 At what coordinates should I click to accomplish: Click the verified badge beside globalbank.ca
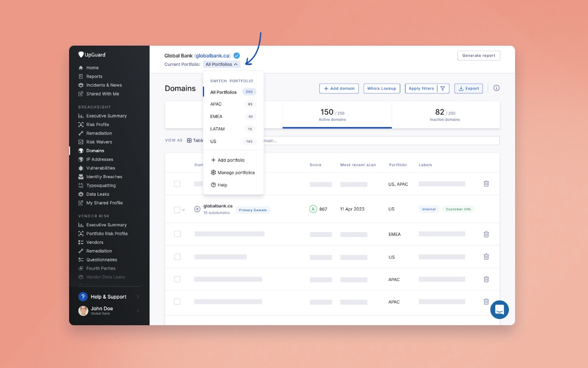(x=236, y=55)
